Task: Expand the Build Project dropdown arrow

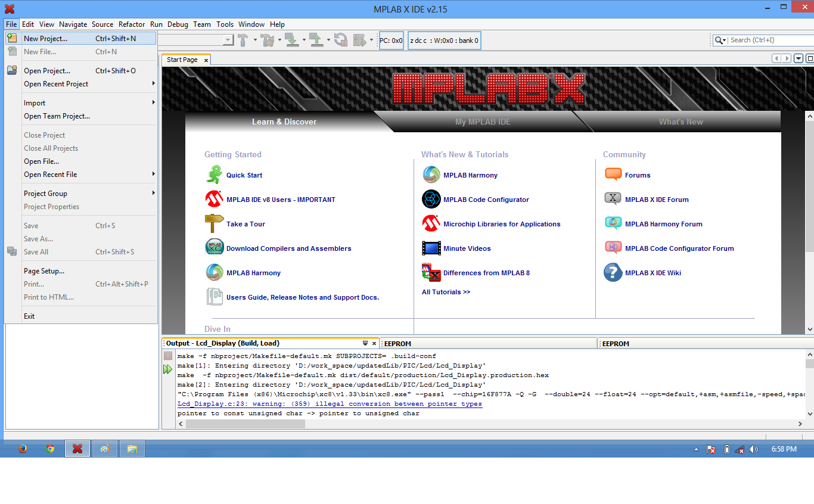Action: 255,41
